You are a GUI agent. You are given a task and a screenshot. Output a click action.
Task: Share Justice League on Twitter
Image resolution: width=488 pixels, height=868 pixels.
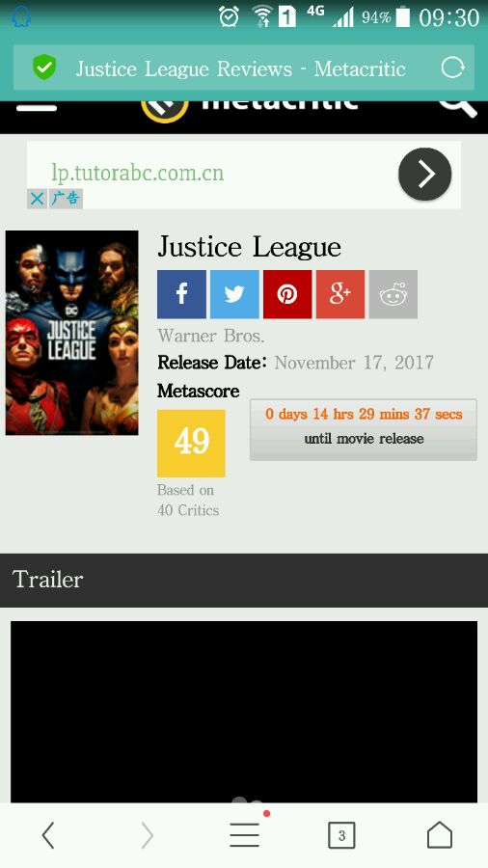234,294
